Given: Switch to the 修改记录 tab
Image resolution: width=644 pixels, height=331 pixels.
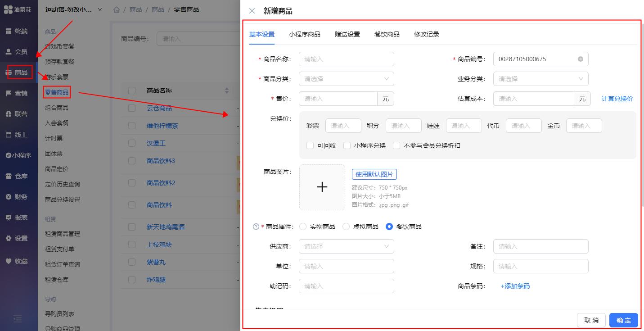Looking at the screenshot, I should [427, 34].
